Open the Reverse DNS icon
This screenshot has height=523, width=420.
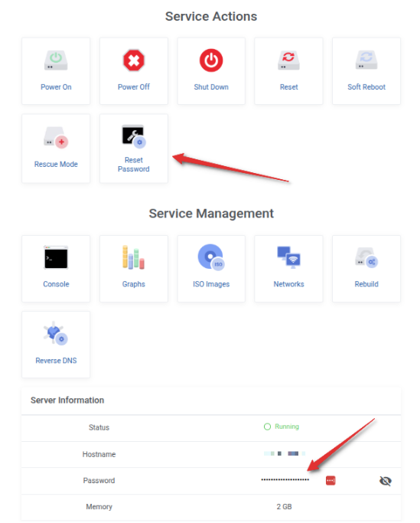(x=56, y=333)
